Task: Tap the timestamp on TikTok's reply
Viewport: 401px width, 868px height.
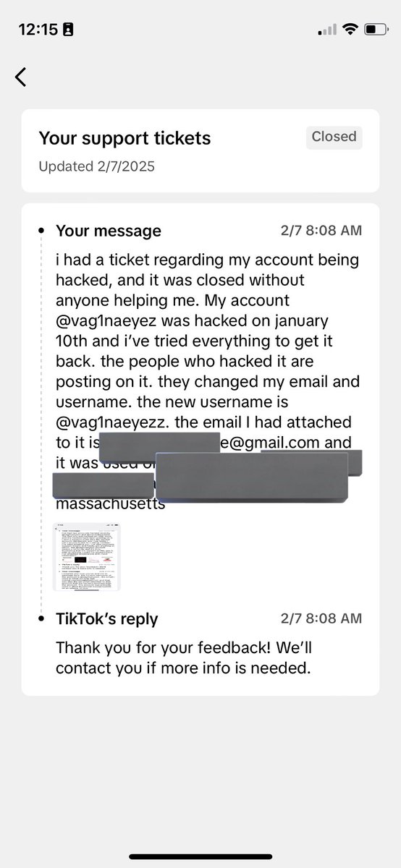Action: tap(321, 619)
